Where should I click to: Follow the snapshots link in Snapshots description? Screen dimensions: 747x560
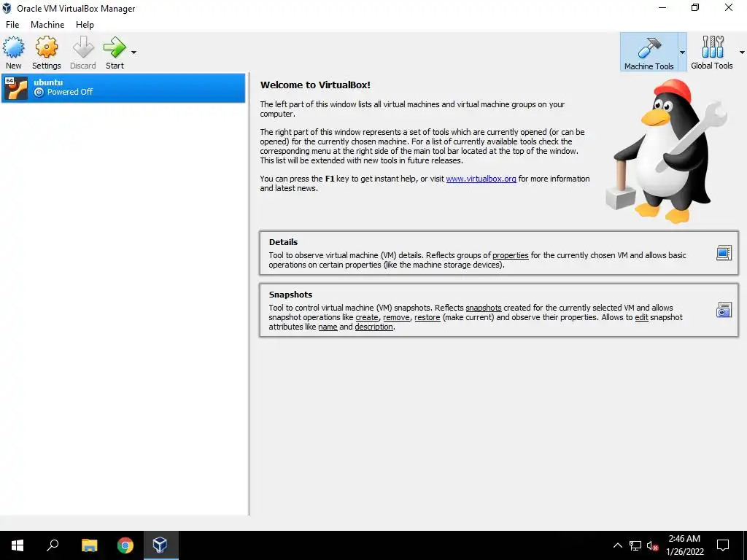coord(484,308)
